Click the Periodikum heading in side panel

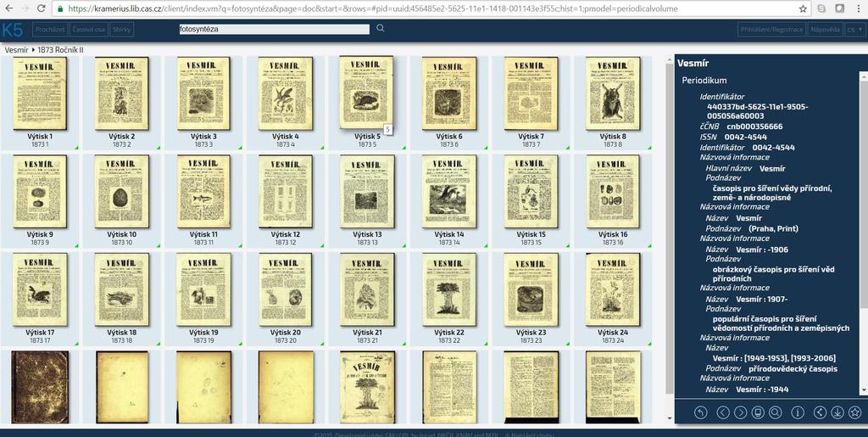(x=704, y=81)
